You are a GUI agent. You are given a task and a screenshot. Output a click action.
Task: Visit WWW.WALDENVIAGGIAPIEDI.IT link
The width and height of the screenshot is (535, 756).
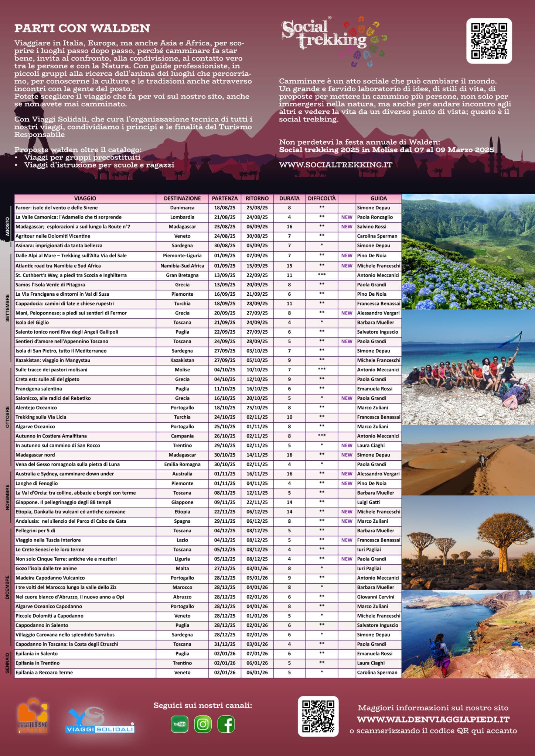point(433,719)
